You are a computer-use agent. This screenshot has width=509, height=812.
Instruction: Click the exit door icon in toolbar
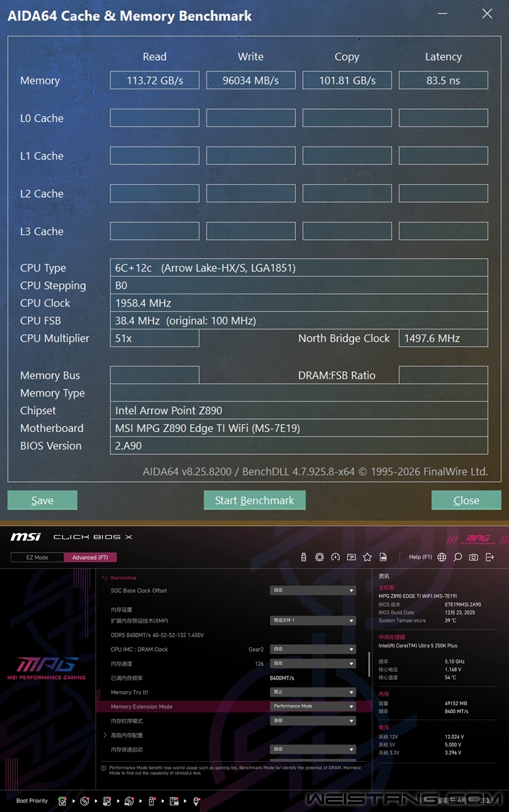(490, 557)
